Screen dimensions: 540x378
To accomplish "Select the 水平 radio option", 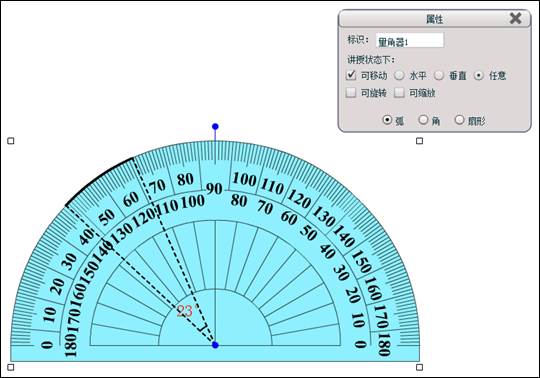I will pos(399,75).
